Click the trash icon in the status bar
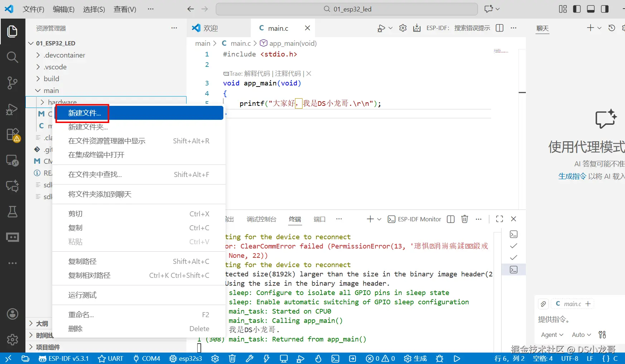Image resolution: width=625 pixels, height=364 pixels. click(232, 358)
